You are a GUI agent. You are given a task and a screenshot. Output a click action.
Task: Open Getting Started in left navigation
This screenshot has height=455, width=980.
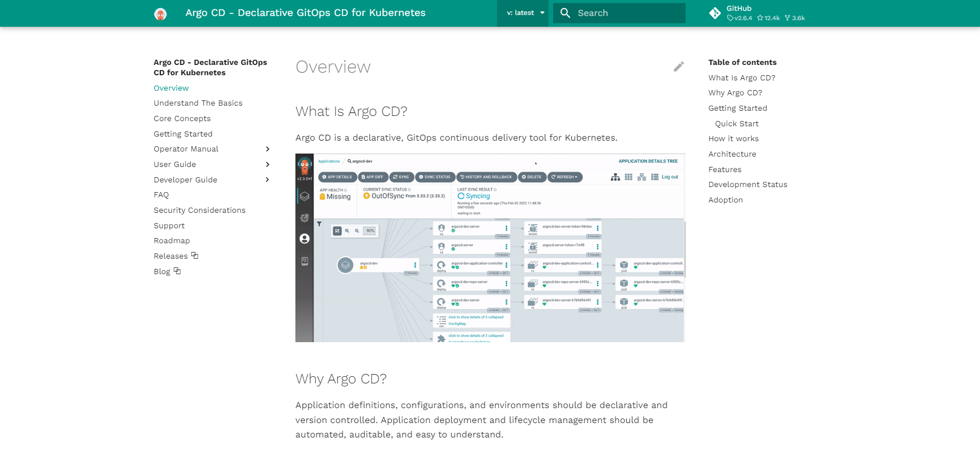[183, 134]
